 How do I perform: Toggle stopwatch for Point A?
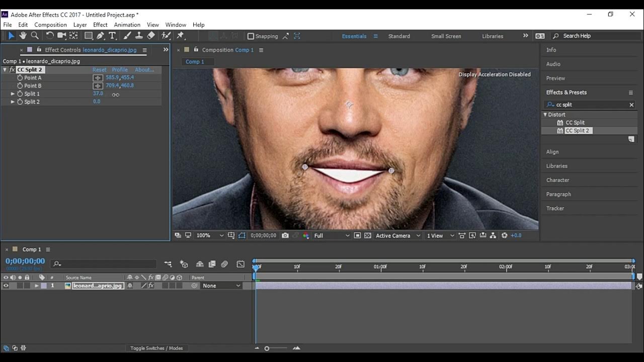point(20,78)
